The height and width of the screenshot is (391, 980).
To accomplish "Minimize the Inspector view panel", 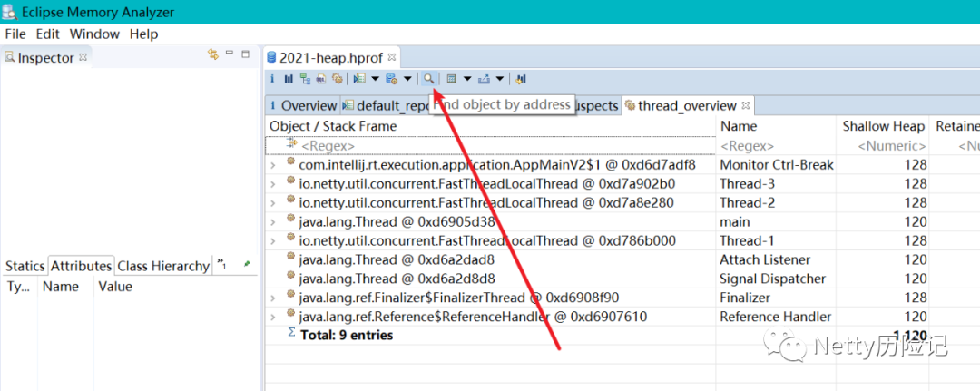I will pos(230,54).
